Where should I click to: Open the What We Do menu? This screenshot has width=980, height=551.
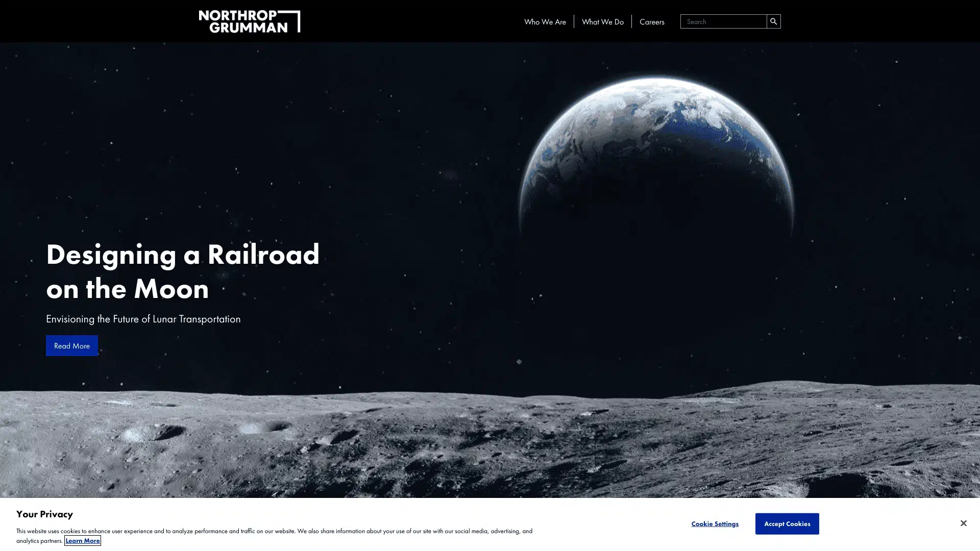tap(602, 22)
